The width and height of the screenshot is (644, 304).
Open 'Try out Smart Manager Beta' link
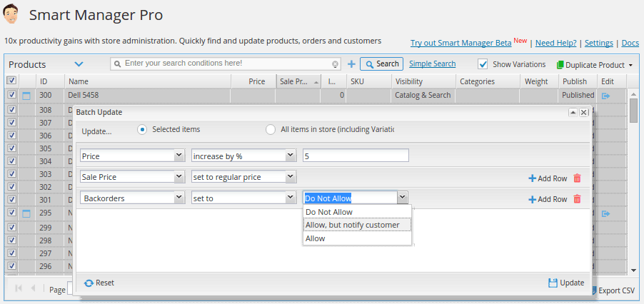tap(461, 43)
